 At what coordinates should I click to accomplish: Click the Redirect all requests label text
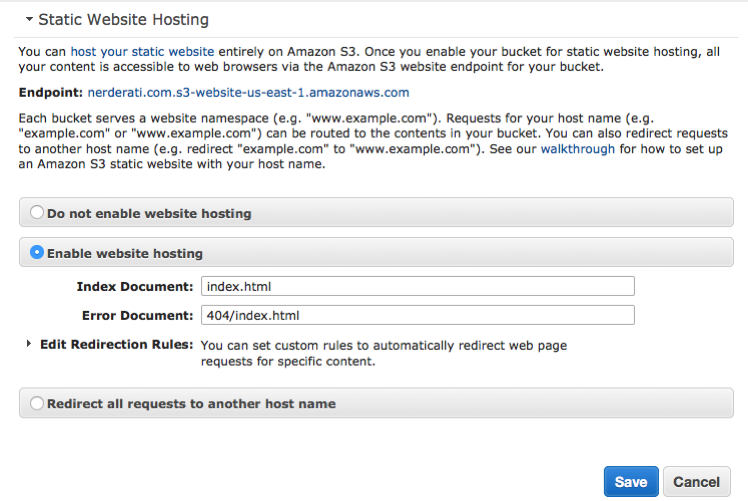coord(191,404)
